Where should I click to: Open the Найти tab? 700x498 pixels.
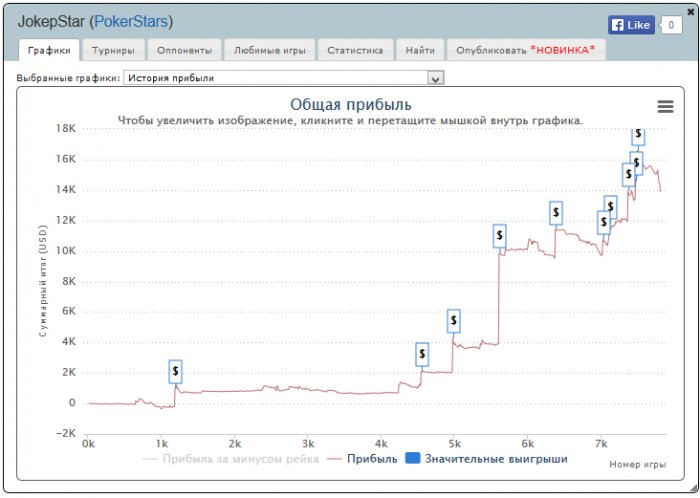(420, 50)
